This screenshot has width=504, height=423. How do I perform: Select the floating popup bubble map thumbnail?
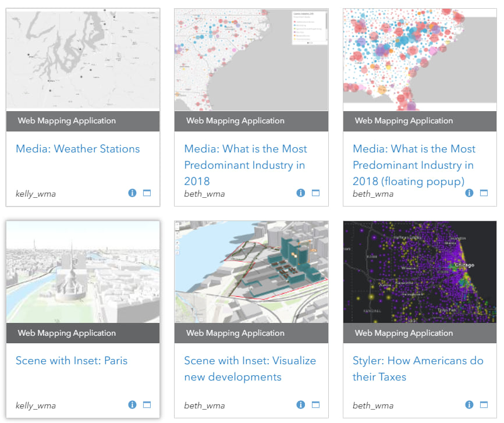(x=420, y=60)
